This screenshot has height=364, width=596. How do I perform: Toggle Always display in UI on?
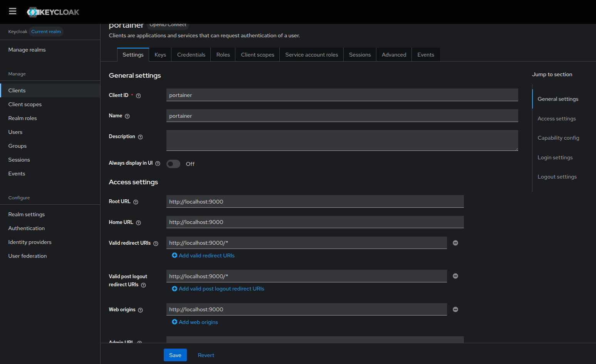click(x=173, y=164)
